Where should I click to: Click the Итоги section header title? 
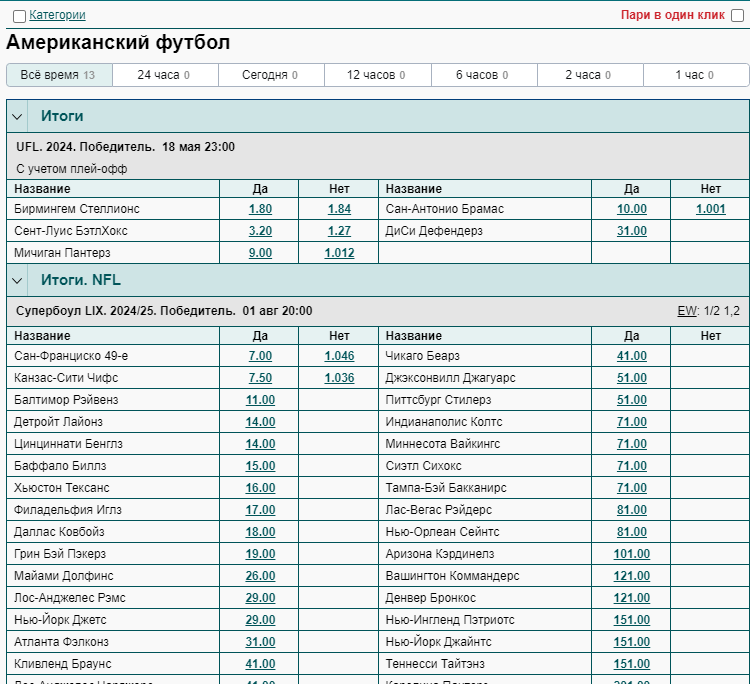click(x=62, y=116)
